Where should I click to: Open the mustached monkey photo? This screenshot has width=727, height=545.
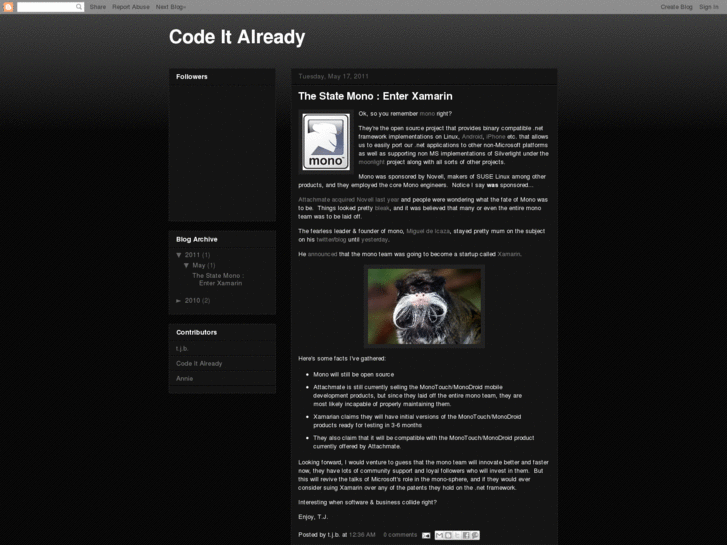pos(424,306)
